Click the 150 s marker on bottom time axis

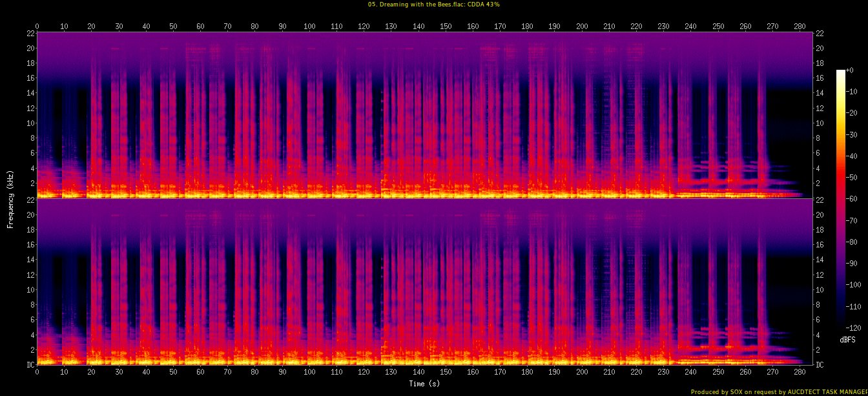(446, 372)
